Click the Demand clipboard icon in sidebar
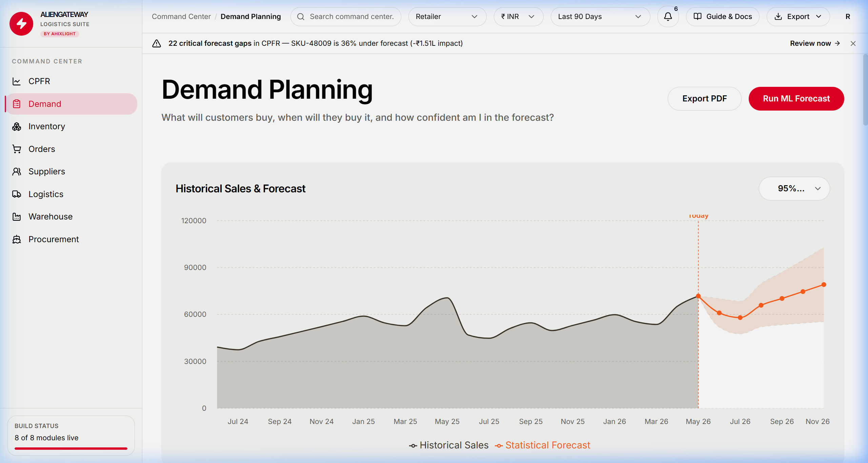868x463 pixels. pyautogui.click(x=17, y=104)
